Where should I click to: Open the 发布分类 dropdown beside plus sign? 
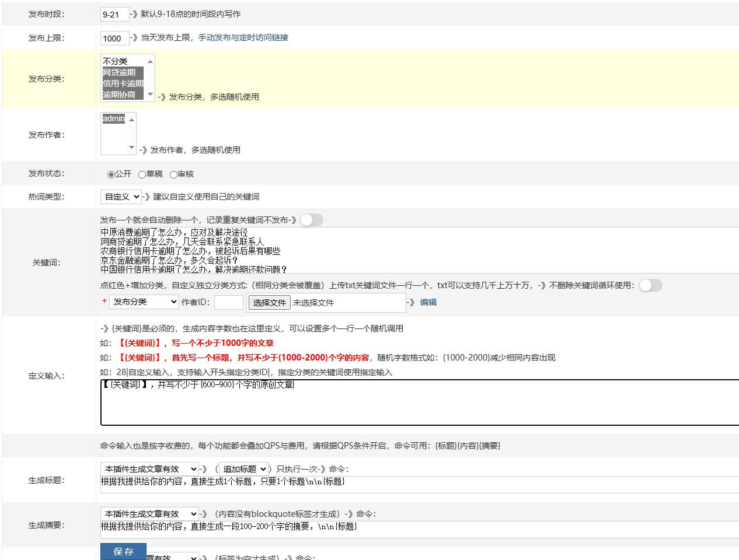[x=144, y=302]
